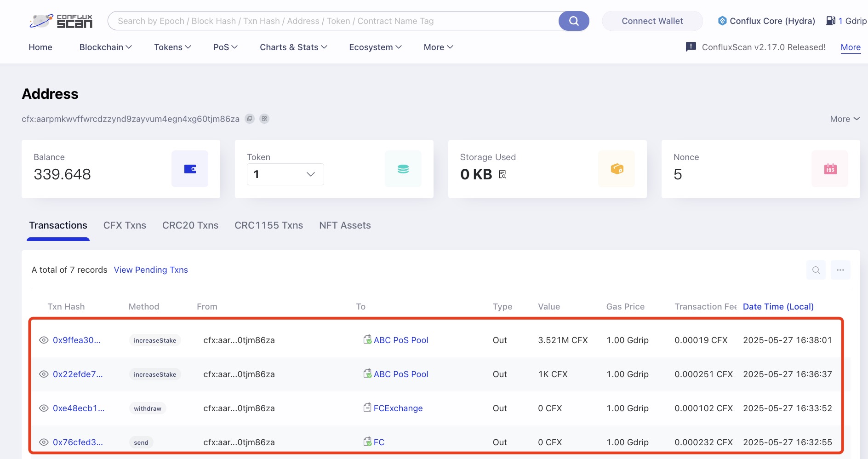
Task: Toggle eye preview for 0x22efde7 transaction
Action: [44, 374]
